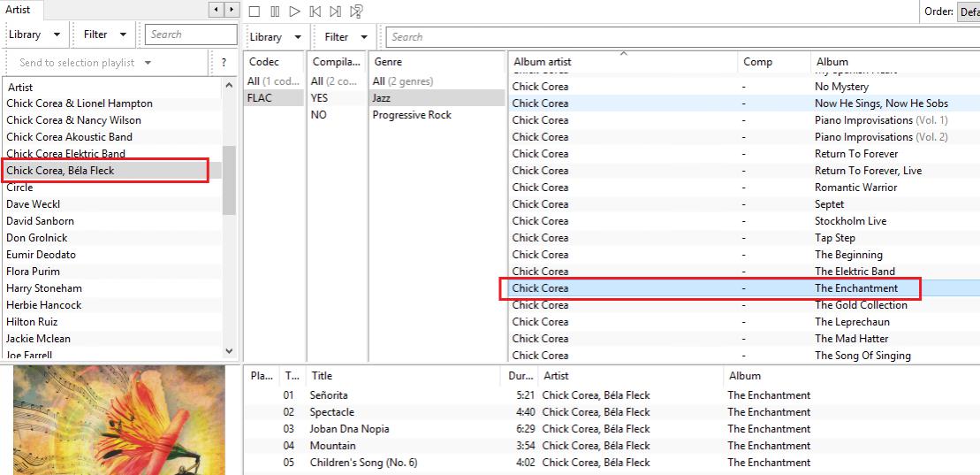Switch to the Artist tab
Viewport: 980px width, 475px height.
[19, 9]
